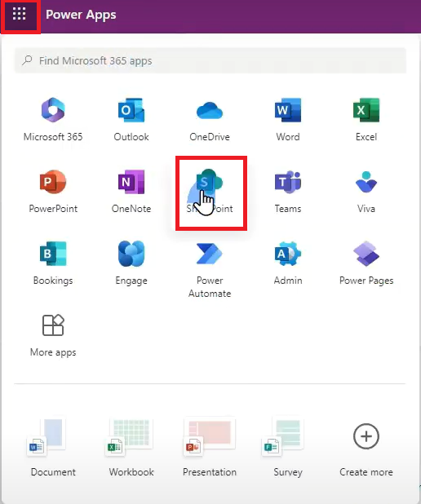Viewport: 421px width, 504px height.
Task: Open Power Automate
Action: pyautogui.click(x=210, y=269)
